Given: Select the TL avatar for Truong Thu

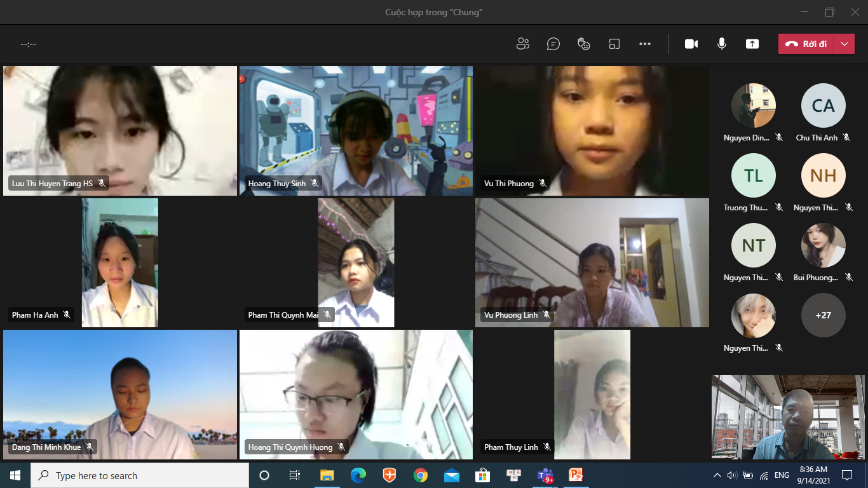Looking at the screenshot, I should (754, 175).
